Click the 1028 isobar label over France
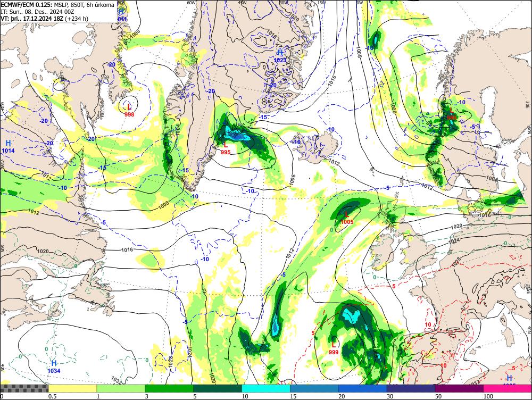Screen dimensions: 532x400 tap(456, 261)
